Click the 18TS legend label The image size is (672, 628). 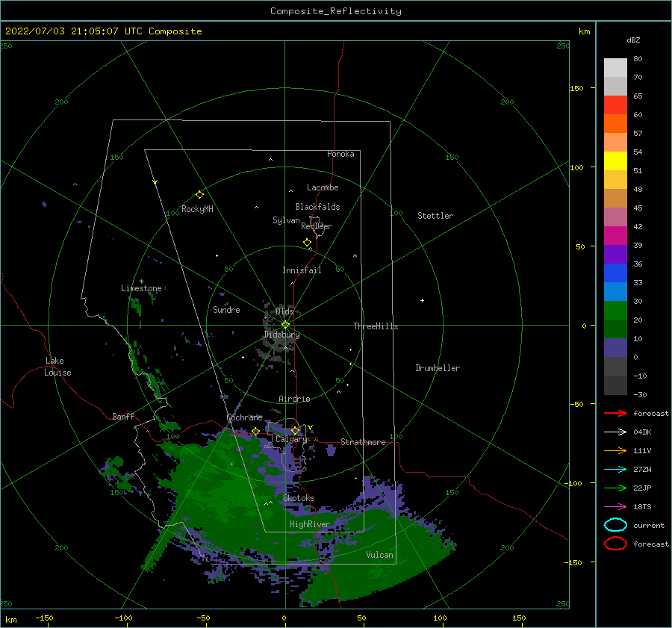(x=642, y=507)
